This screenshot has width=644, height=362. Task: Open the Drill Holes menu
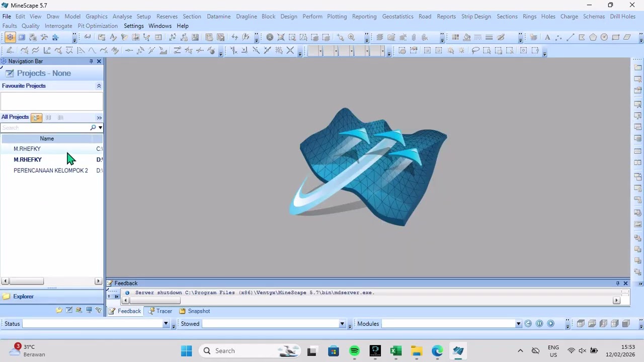pos(622,16)
